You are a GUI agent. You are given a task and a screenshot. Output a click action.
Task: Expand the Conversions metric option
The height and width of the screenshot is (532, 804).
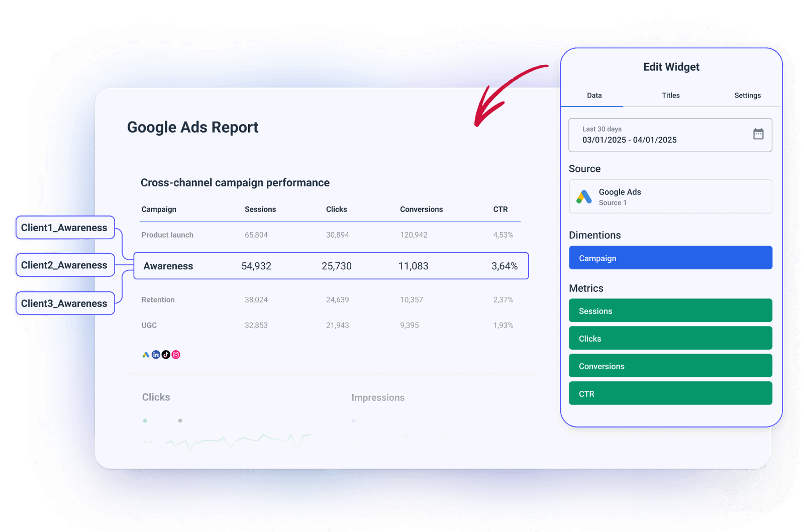click(x=670, y=366)
